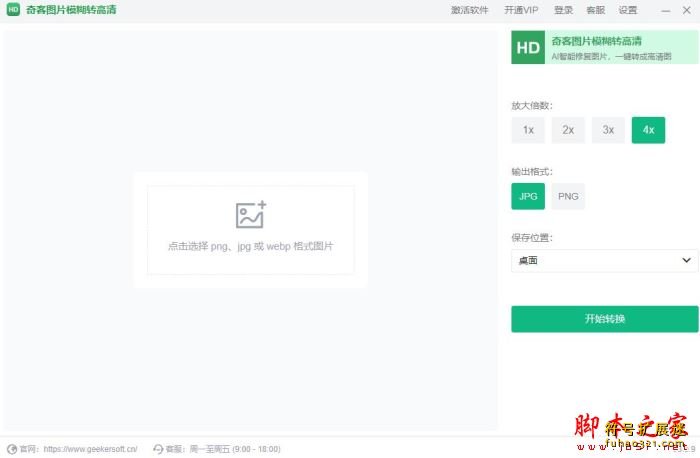
Task: Click the globe icon next to 官网
Action: point(12,449)
